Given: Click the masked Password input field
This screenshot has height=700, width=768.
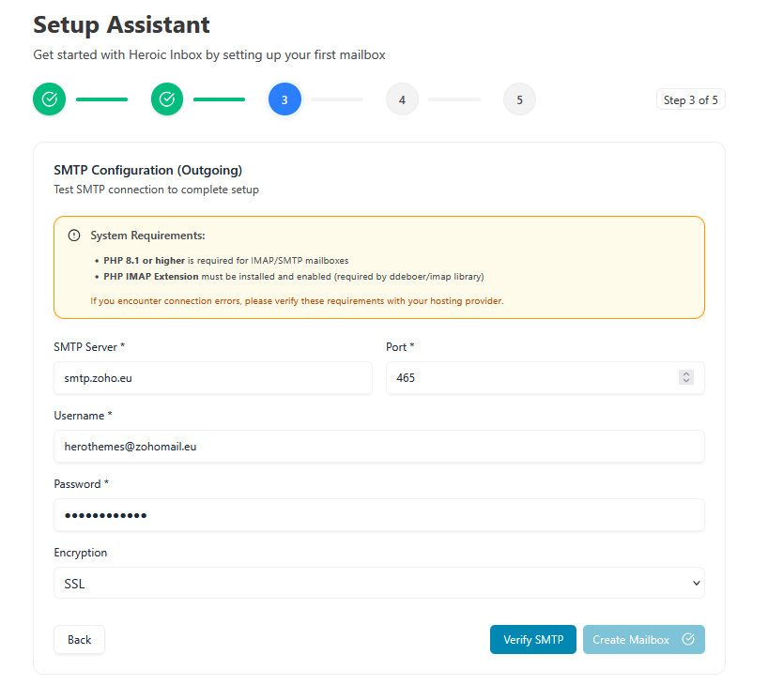Looking at the screenshot, I should click(379, 515).
